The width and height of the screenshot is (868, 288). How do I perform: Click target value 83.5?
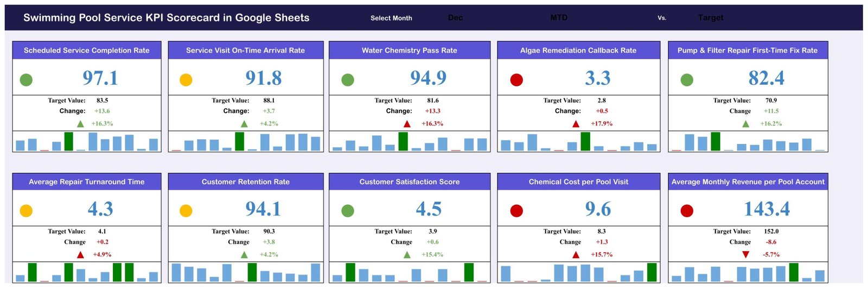point(103,101)
